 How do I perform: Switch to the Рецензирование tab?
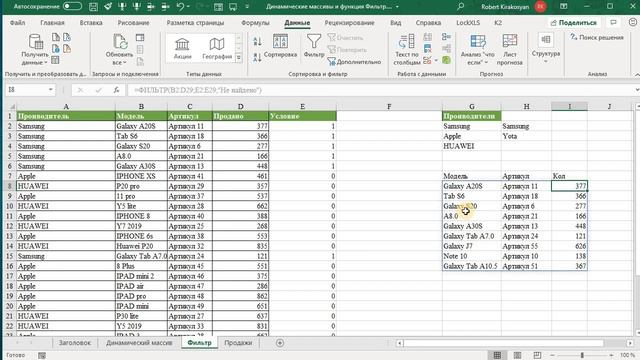(x=349, y=23)
